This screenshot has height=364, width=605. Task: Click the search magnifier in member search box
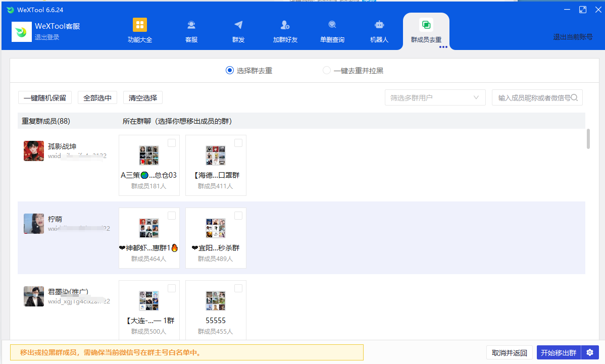[574, 97]
